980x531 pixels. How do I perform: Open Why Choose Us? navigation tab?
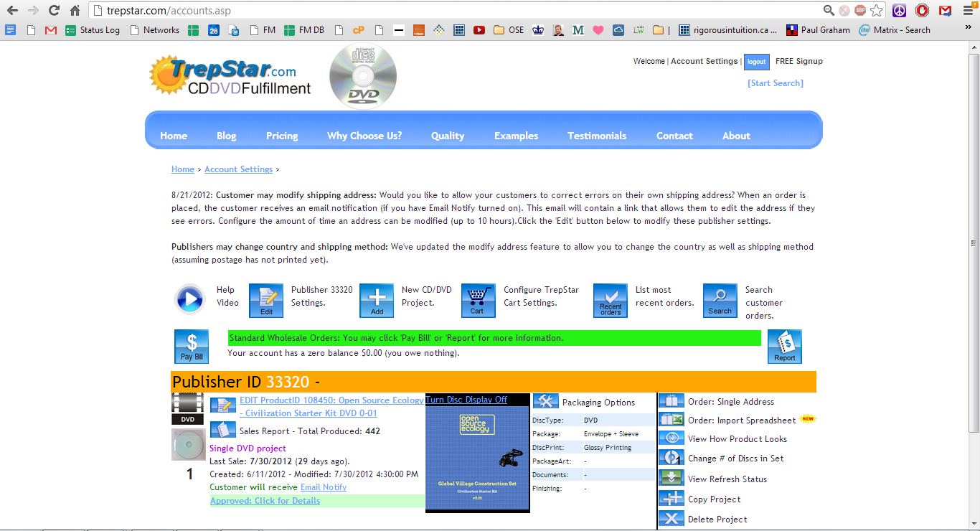pyautogui.click(x=364, y=136)
